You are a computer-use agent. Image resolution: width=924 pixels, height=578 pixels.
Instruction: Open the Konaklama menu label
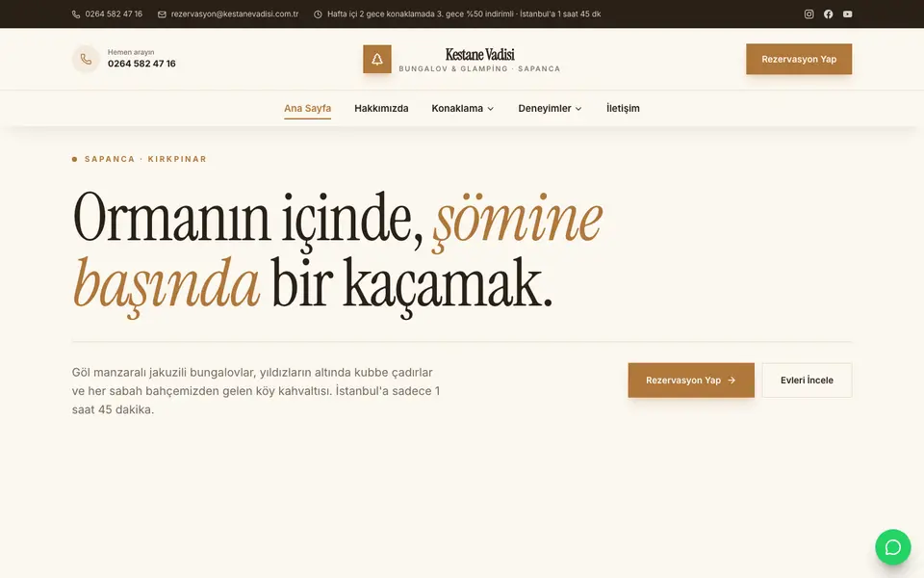(457, 109)
